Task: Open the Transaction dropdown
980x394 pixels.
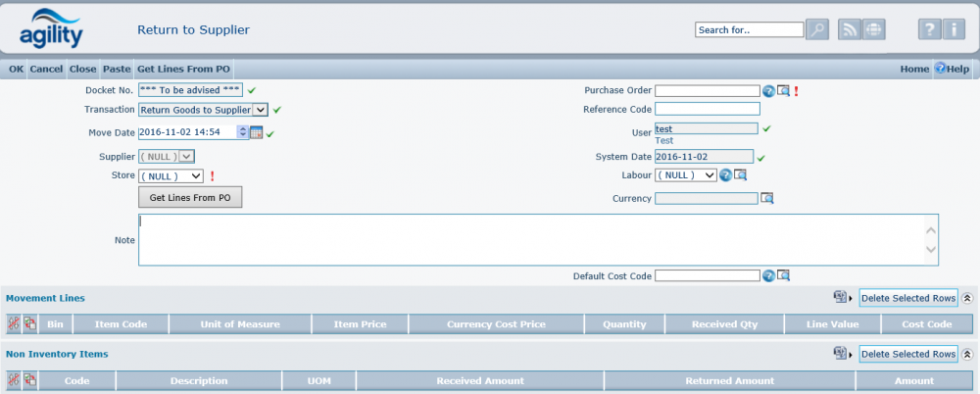Action: point(260,110)
